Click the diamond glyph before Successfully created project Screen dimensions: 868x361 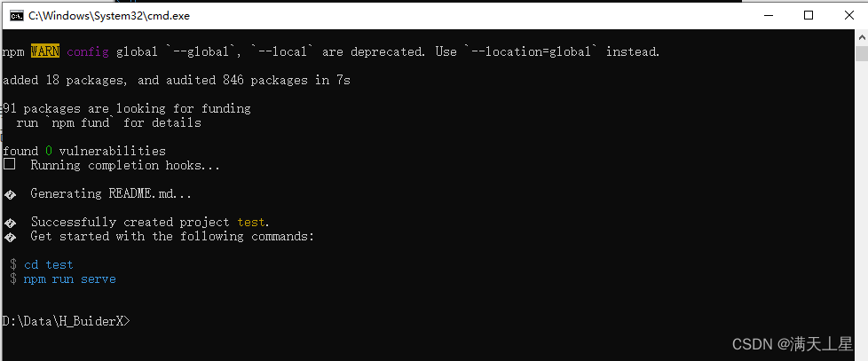tap(10, 224)
